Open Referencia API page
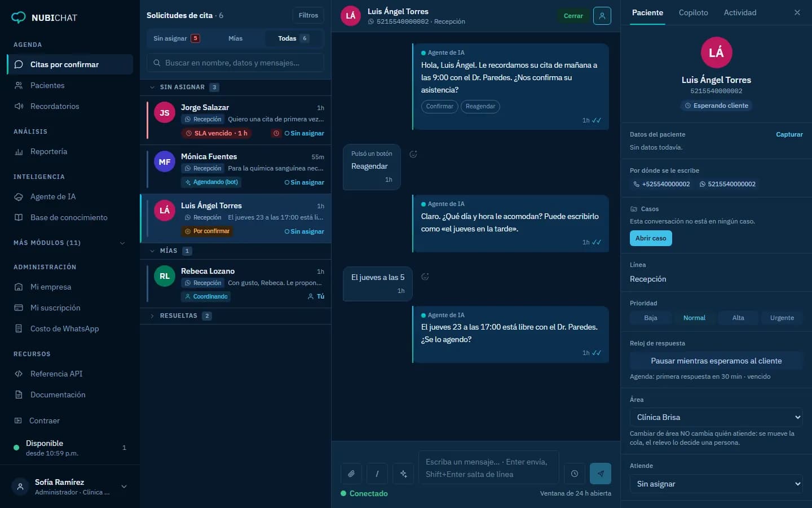This screenshot has width=812, height=508. click(x=70, y=374)
